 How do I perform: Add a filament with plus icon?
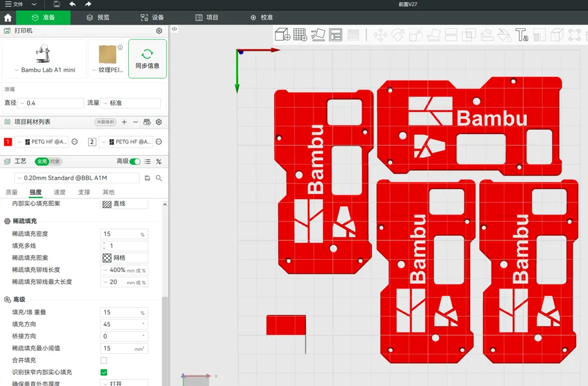tap(124, 122)
